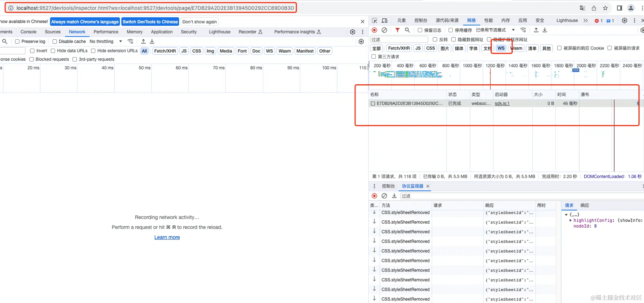
Task: Open drawer kebab menu beside 控制台 tab
Action: 374,186
